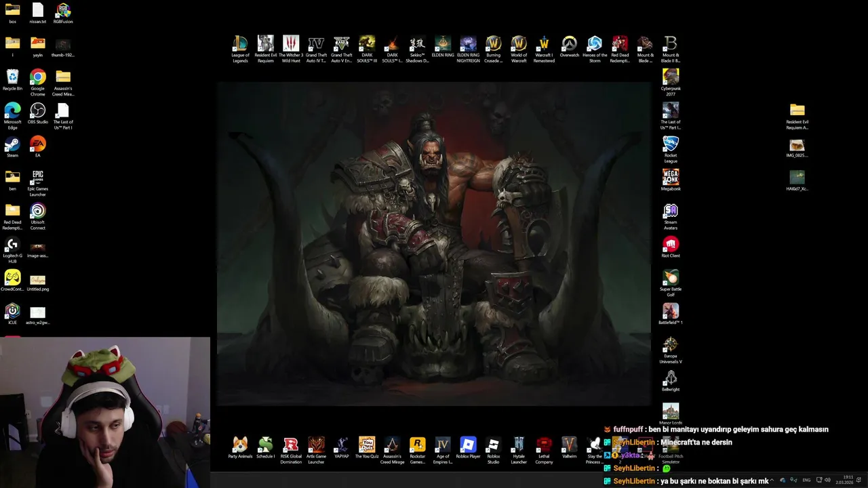Viewport: 868px width, 488px height.
Task: Select the Overwatch desktop icon
Action: tap(570, 47)
